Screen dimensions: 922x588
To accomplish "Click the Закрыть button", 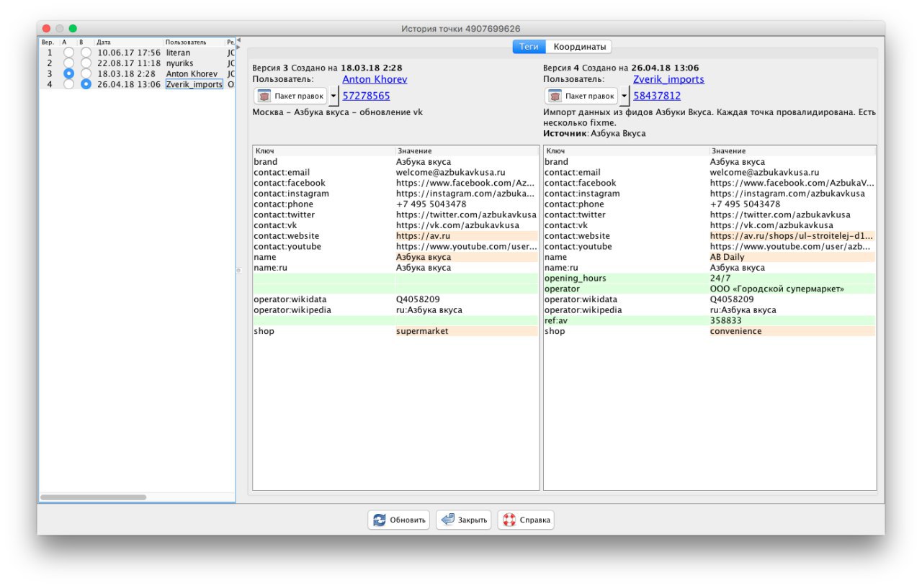I will point(464,520).
